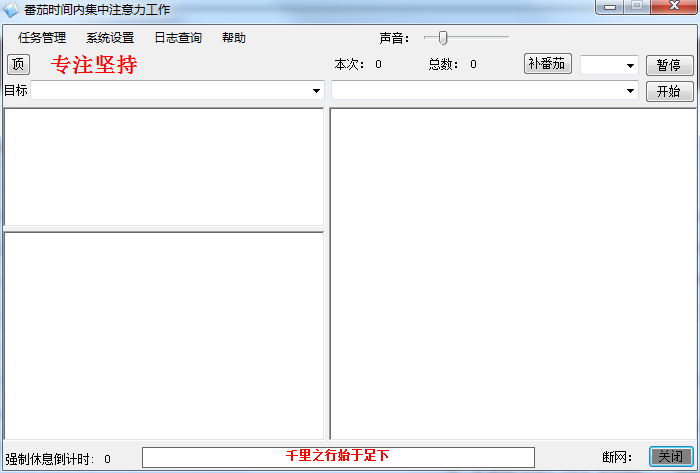Click the large right-side list panel

coord(513,274)
